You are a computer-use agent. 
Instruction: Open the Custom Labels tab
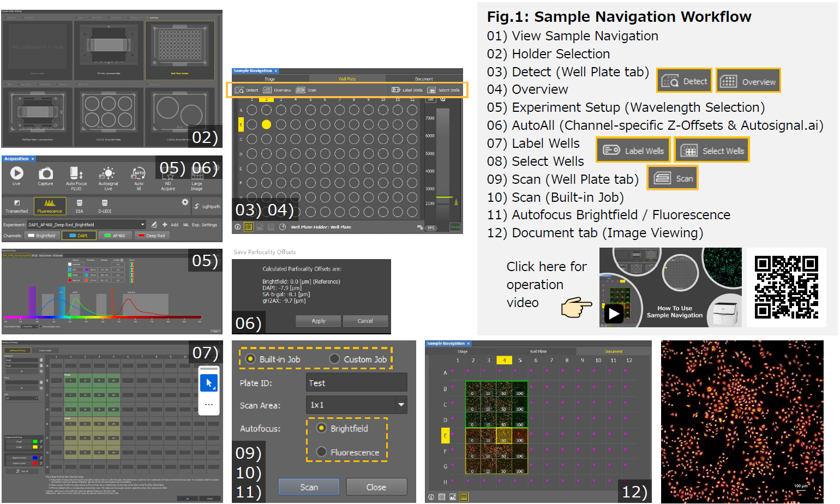pos(45,351)
